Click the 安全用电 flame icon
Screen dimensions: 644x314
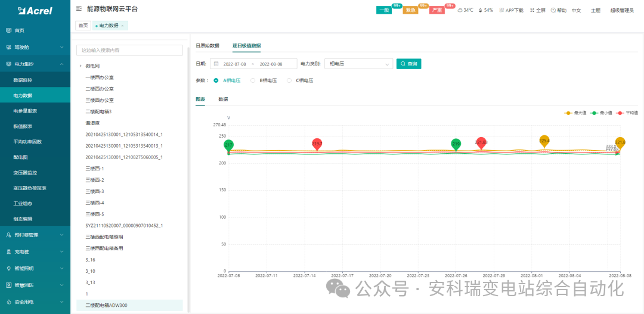point(8,301)
